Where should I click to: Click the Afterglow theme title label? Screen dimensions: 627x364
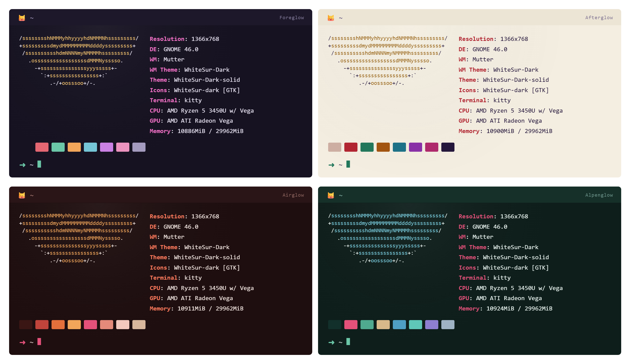pos(599,18)
